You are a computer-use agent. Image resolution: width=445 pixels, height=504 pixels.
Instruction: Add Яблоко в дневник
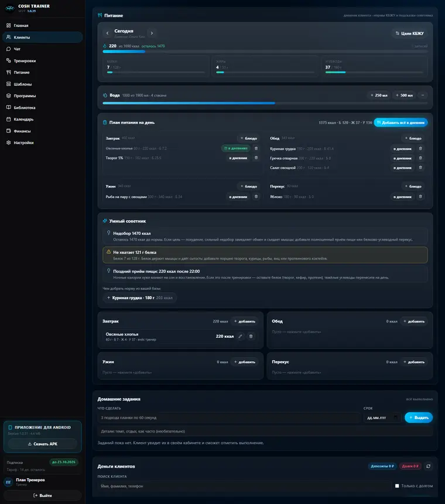pyautogui.click(x=402, y=197)
